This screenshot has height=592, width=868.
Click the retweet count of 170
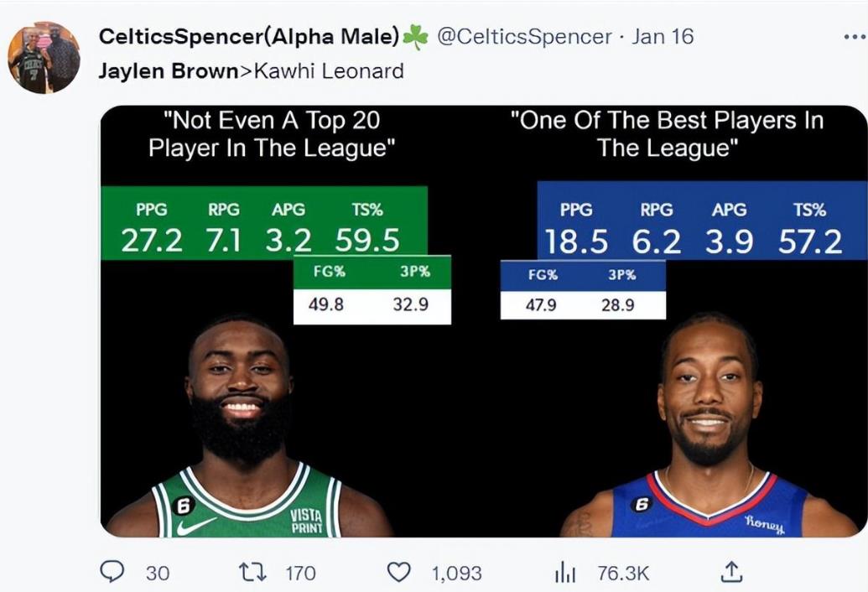tap(300, 574)
